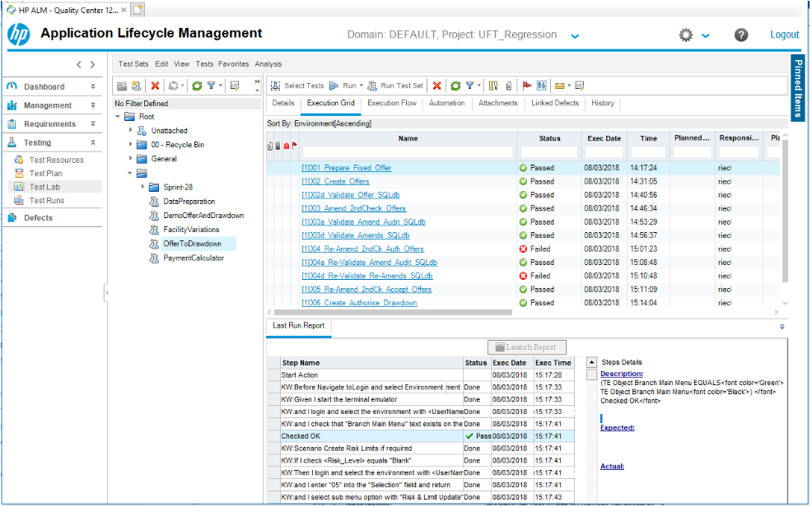Switch to the Execution Flow tab
Screen dimensions: 812x507
tap(392, 104)
